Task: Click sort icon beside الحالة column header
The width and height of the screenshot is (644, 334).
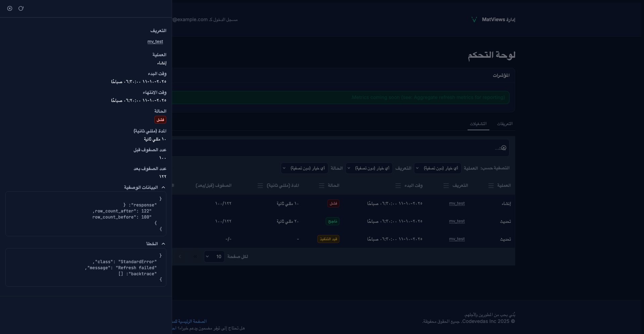Action: 321,186
